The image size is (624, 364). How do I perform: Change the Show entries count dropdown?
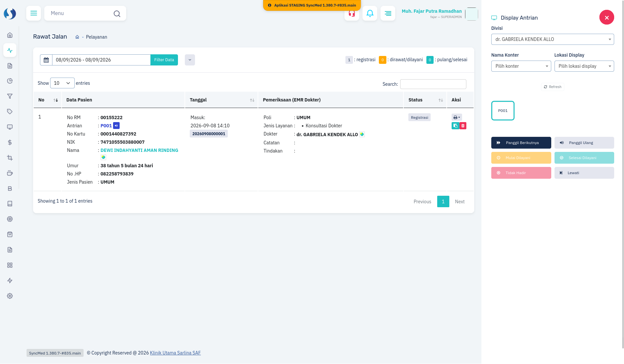(x=62, y=83)
